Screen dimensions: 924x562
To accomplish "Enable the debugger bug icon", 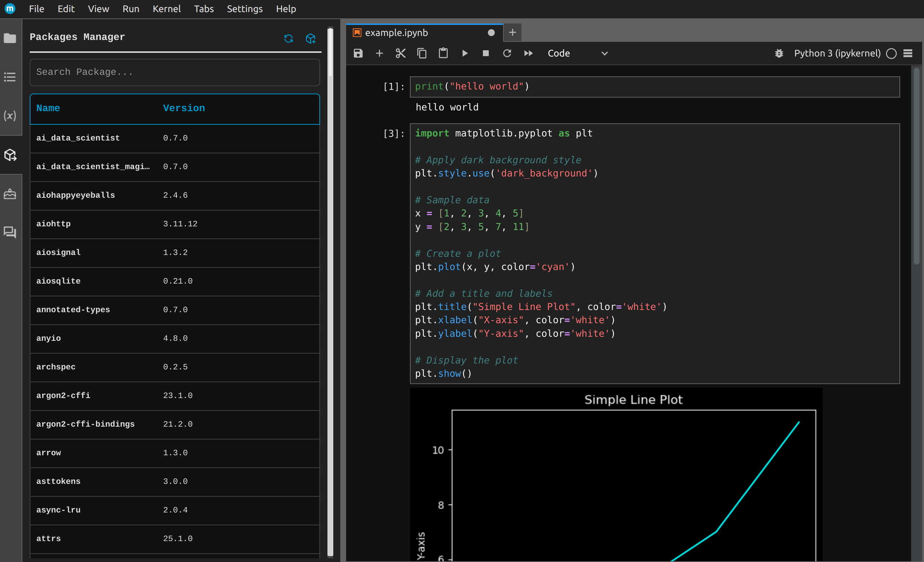I will [x=779, y=53].
